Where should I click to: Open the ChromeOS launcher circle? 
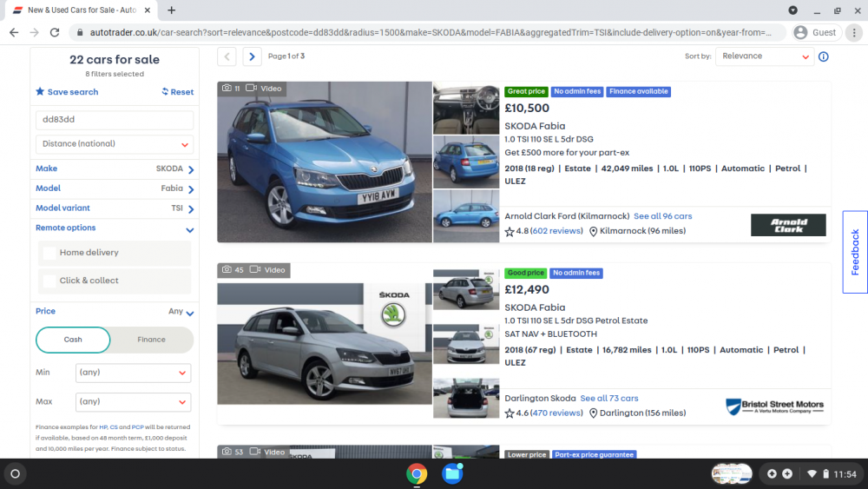point(15,474)
